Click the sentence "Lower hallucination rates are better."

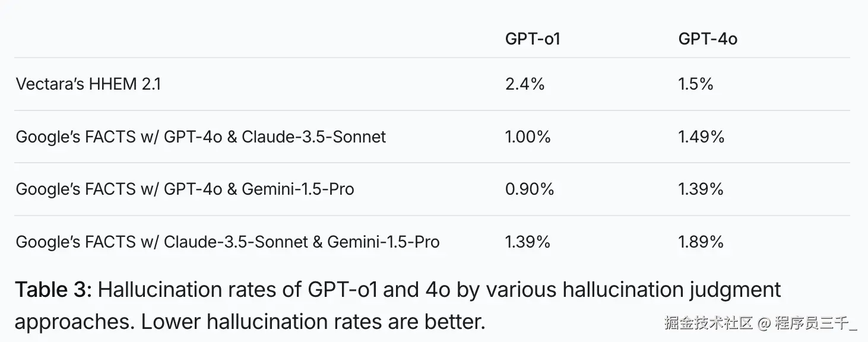pos(313,322)
